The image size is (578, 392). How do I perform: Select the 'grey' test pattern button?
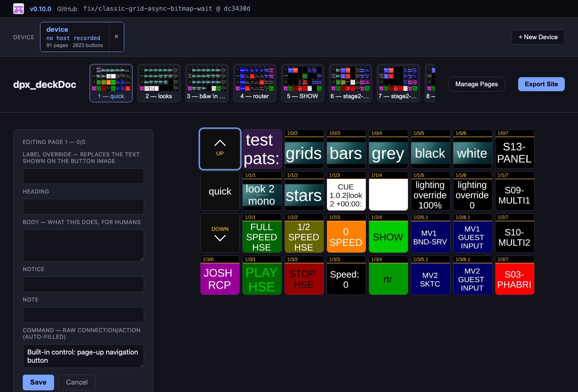(388, 149)
